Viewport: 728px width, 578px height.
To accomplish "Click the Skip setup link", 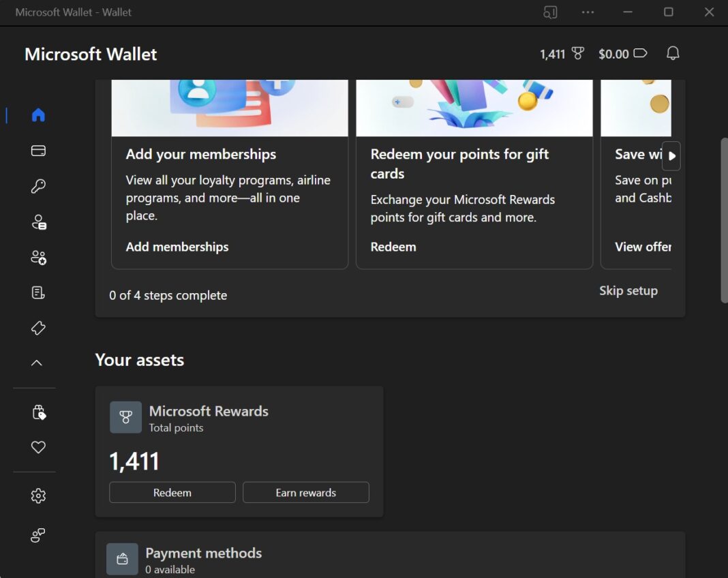I will pyautogui.click(x=628, y=290).
